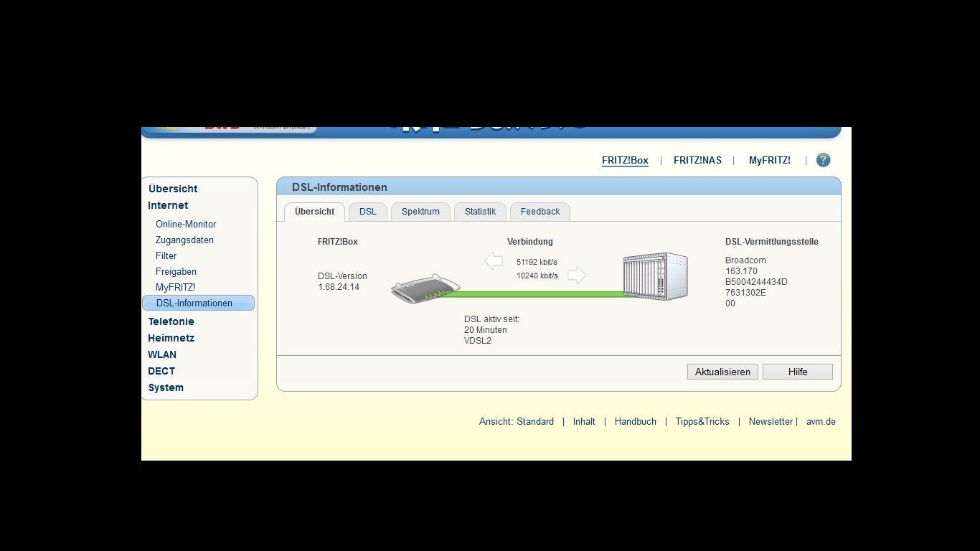980x551 pixels.
Task: Open MyFRITZ! in the sidebar
Action: [x=175, y=287]
